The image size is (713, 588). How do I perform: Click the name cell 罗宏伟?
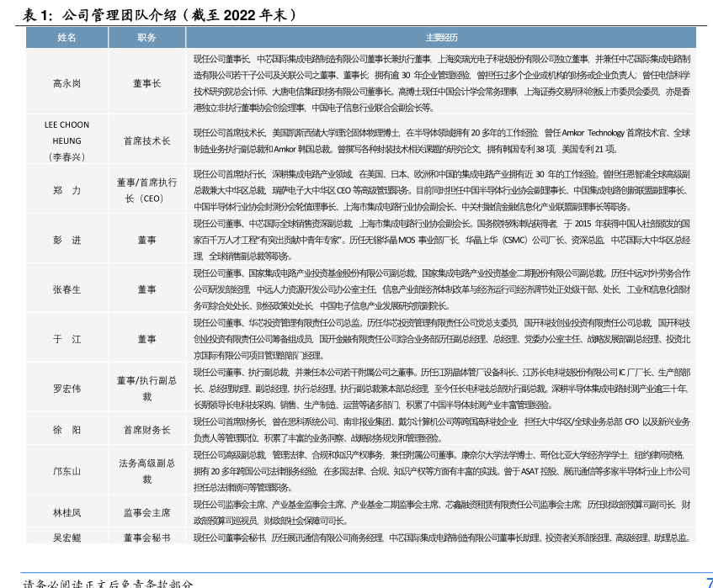[x=67, y=388]
